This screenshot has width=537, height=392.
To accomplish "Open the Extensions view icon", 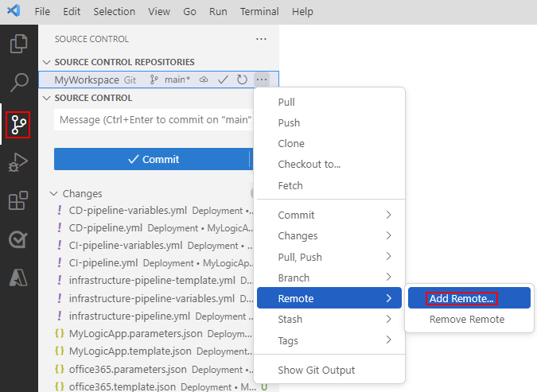I will (x=18, y=201).
